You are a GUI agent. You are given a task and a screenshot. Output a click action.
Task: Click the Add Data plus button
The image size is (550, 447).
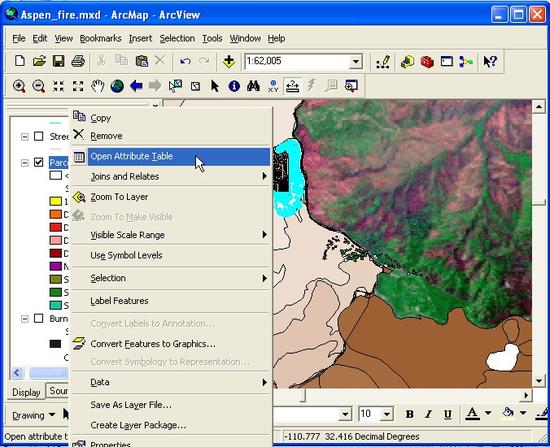229,61
